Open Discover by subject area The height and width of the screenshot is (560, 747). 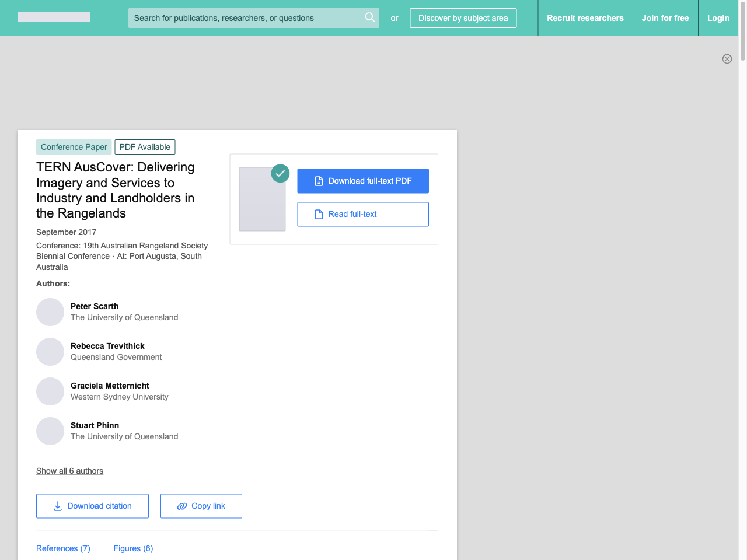(x=463, y=18)
